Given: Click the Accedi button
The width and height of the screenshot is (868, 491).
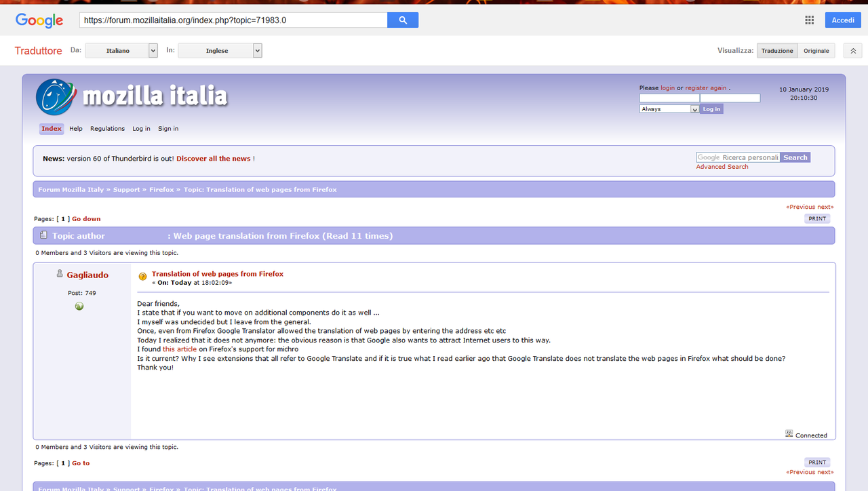Looking at the screenshot, I should (843, 20).
